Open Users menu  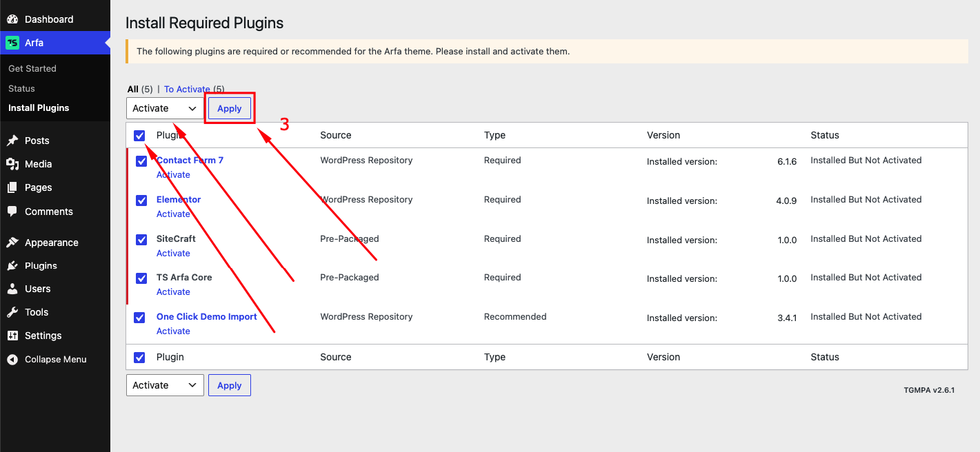point(55,289)
